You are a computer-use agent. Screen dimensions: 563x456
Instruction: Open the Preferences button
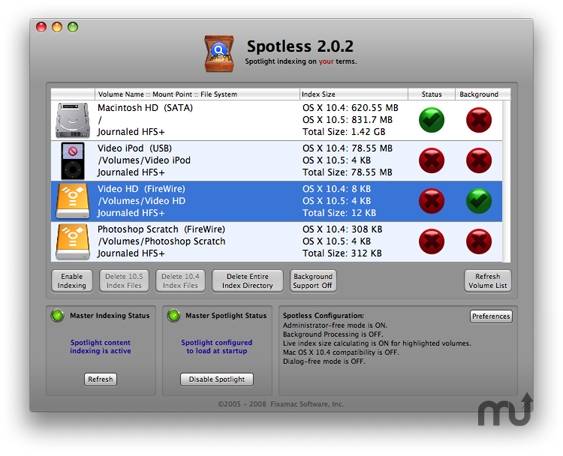[491, 316]
